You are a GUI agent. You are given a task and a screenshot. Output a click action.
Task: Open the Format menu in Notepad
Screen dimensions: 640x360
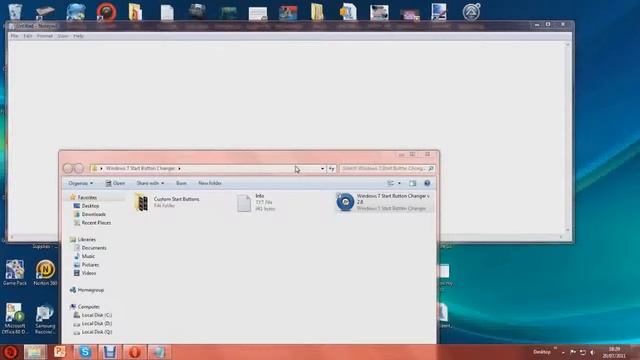pyautogui.click(x=44, y=36)
